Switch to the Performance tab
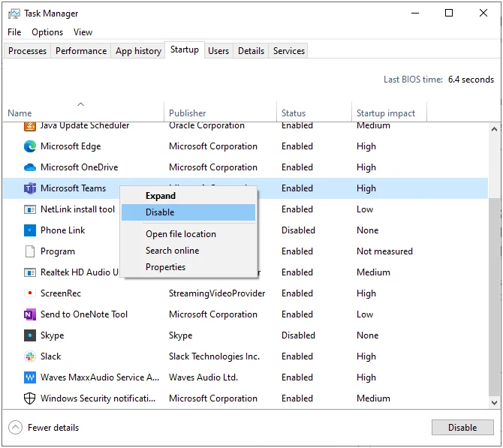Image resolution: width=503 pixels, height=448 pixels. pos(81,51)
